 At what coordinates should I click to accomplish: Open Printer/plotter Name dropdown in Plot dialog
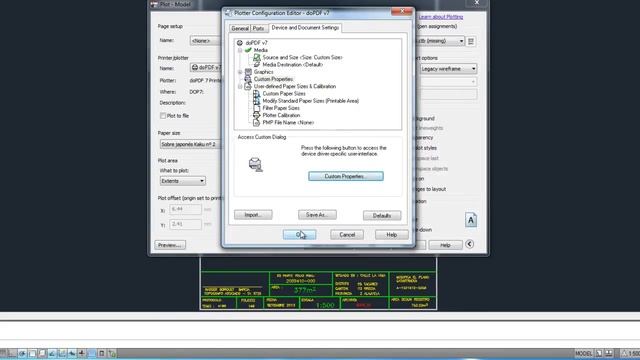206,68
